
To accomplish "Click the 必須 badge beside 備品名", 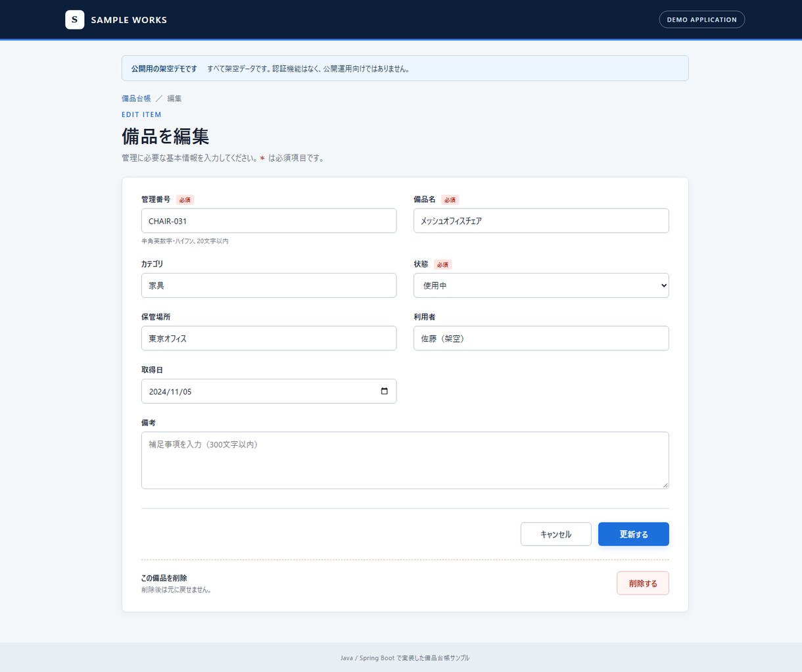I will [x=450, y=200].
